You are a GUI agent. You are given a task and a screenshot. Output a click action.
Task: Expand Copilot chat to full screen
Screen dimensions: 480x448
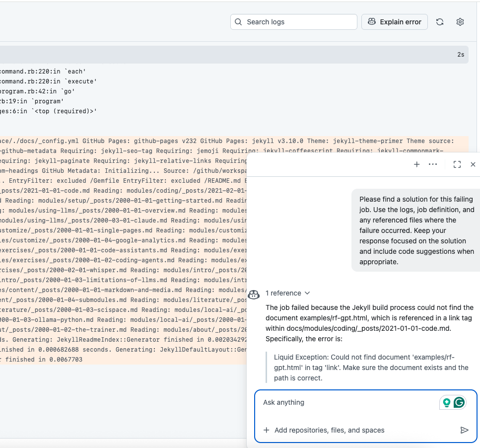pos(457,164)
